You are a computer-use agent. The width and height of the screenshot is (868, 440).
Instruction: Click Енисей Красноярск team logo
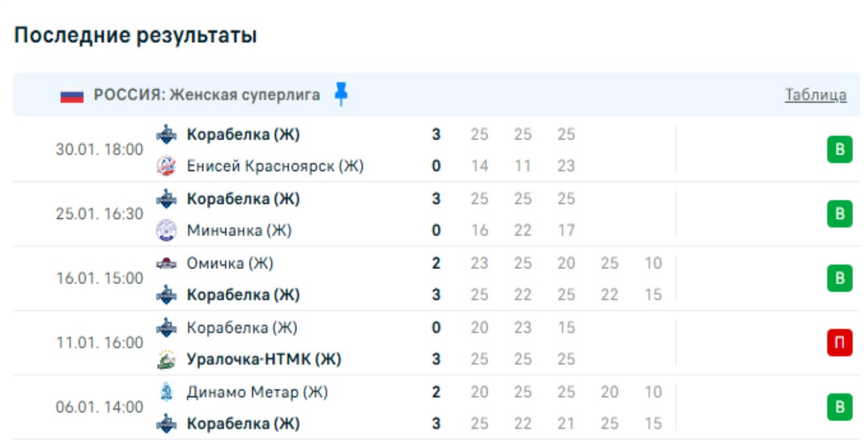[166, 166]
